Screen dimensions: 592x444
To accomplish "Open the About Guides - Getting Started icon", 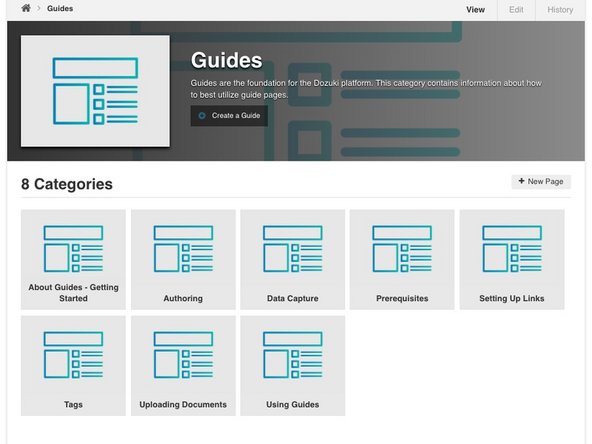I will pos(73,248).
